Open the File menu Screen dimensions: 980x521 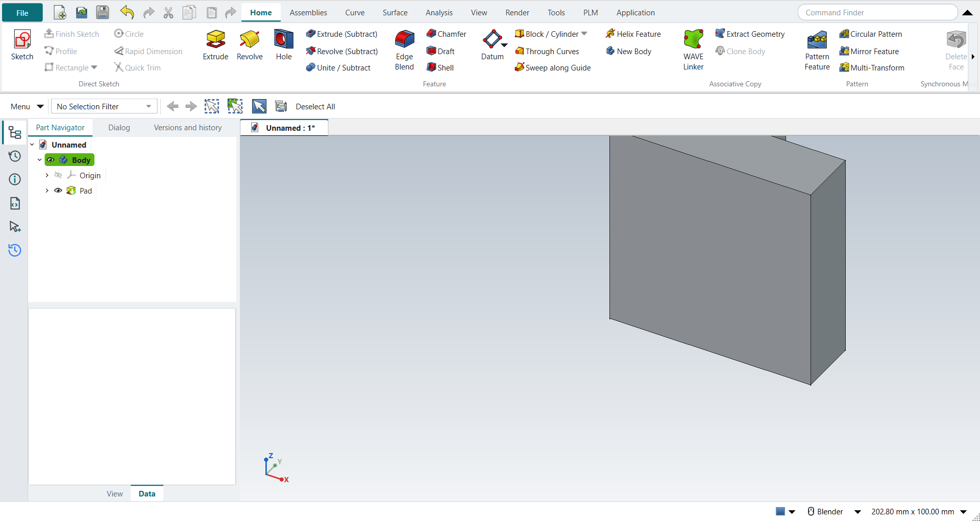click(x=22, y=13)
